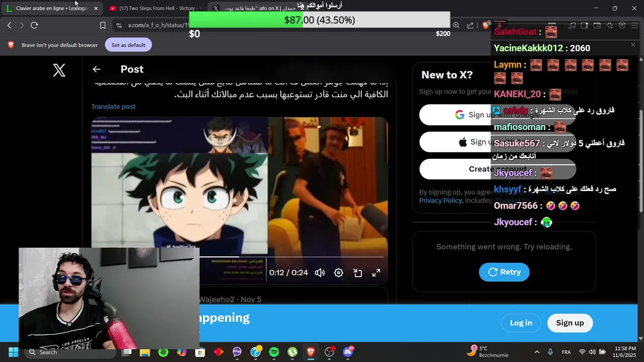Bookmark this page using the bookmark icon
The image size is (644, 362).
coord(103,25)
